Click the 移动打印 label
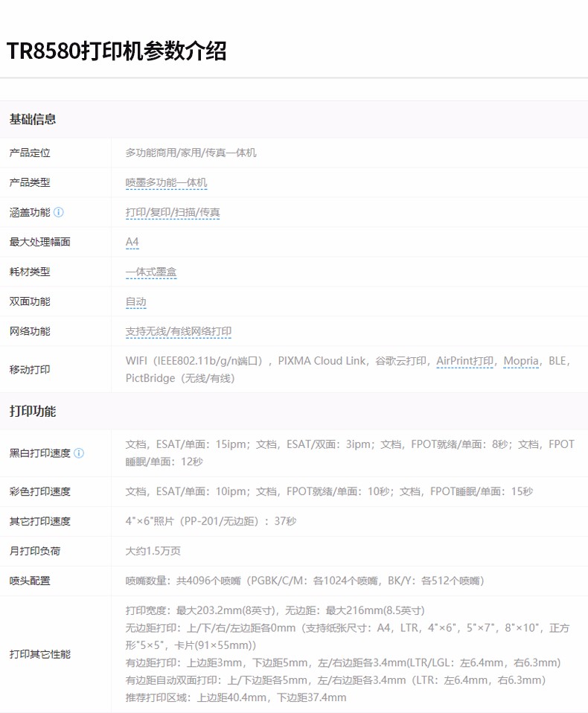This screenshot has width=588, height=713. point(30,370)
